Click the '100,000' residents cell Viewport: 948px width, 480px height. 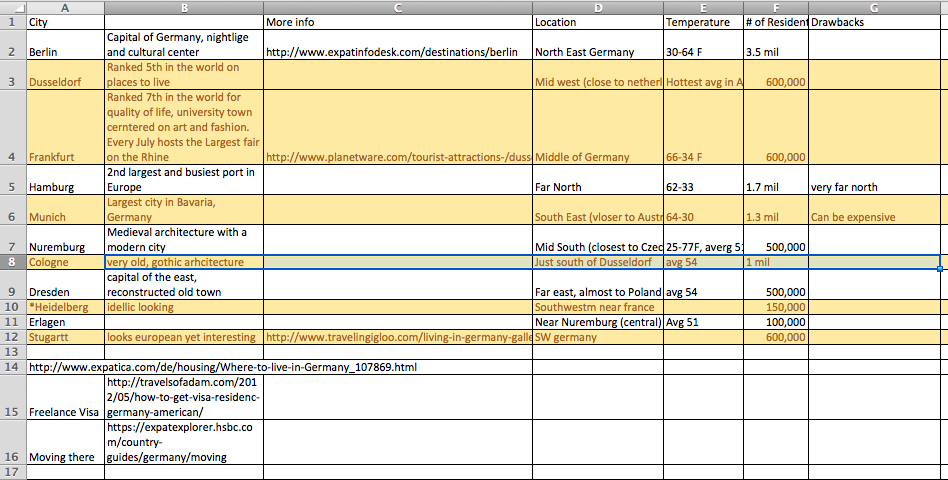776,322
